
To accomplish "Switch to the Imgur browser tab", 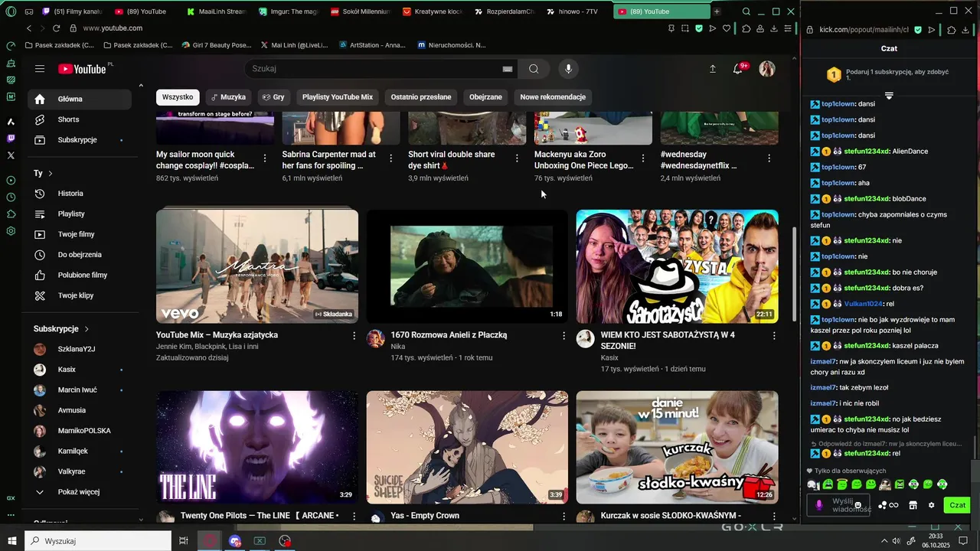I will [x=288, y=11].
